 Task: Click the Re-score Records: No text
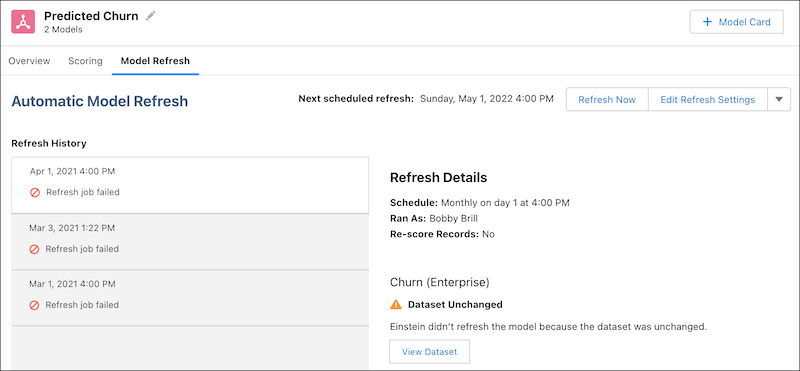(442, 234)
